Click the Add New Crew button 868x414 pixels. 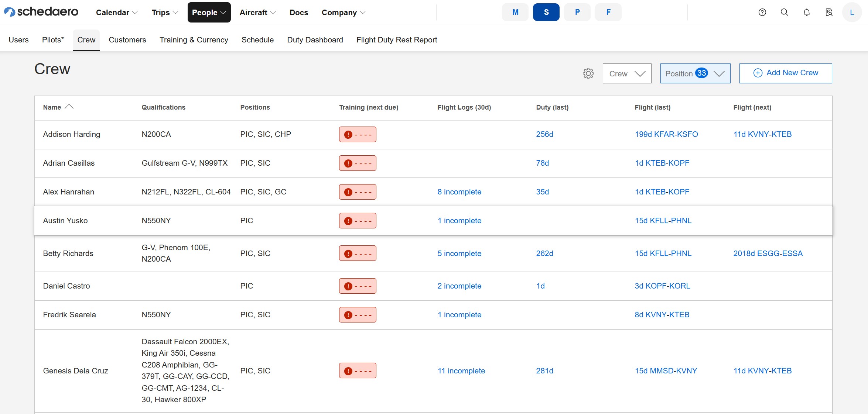(786, 73)
